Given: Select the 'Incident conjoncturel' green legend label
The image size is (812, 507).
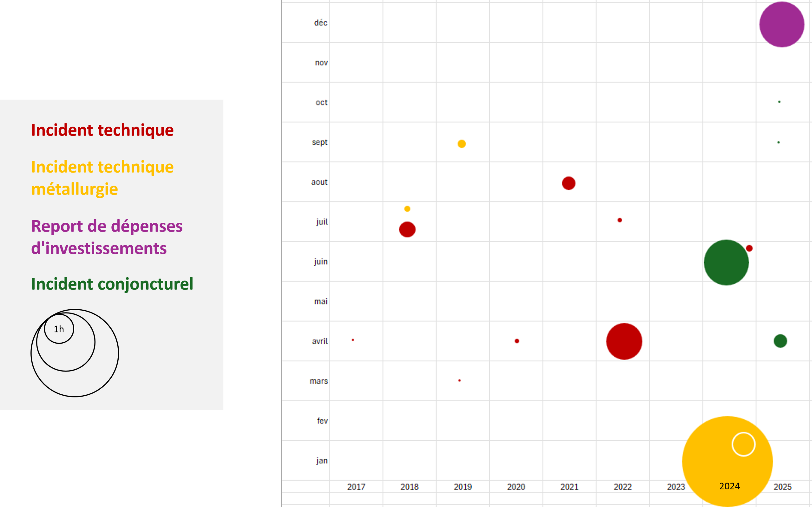Looking at the screenshot, I should pyautogui.click(x=112, y=284).
